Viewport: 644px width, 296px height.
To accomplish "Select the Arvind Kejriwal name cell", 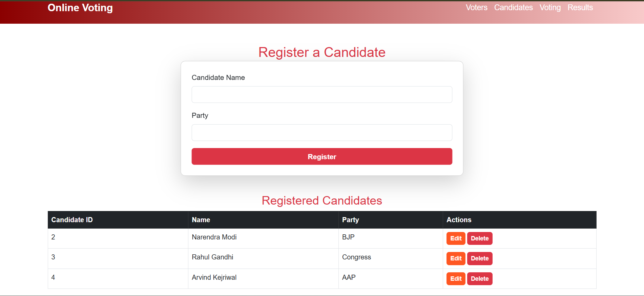I will 263,279.
